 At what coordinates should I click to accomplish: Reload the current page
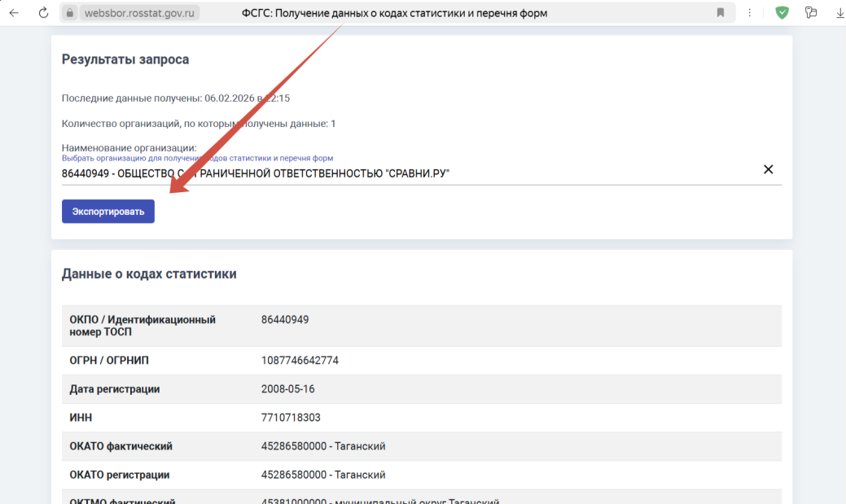pyautogui.click(x=43, y=13)
